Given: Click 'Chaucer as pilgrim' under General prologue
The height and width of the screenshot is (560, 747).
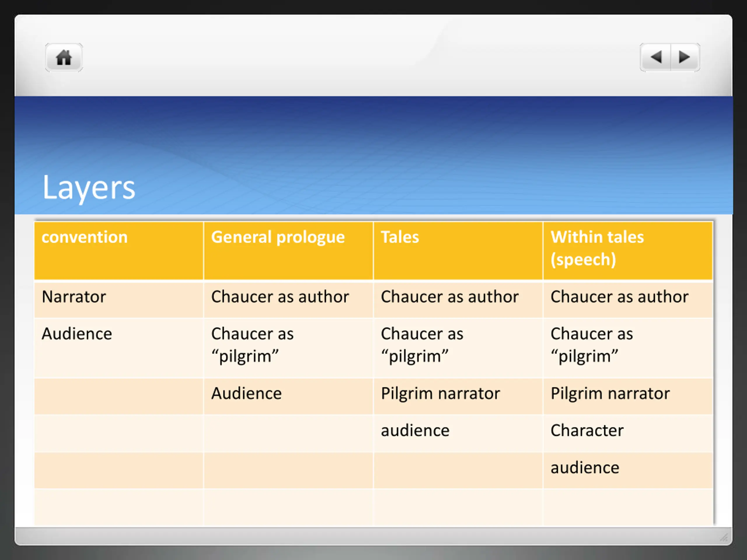Looking at the screenshot, I should tap(253, 345).
